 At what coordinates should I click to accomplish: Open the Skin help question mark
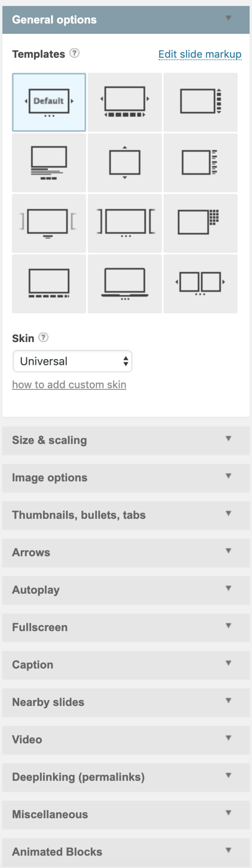coord(43,337)
